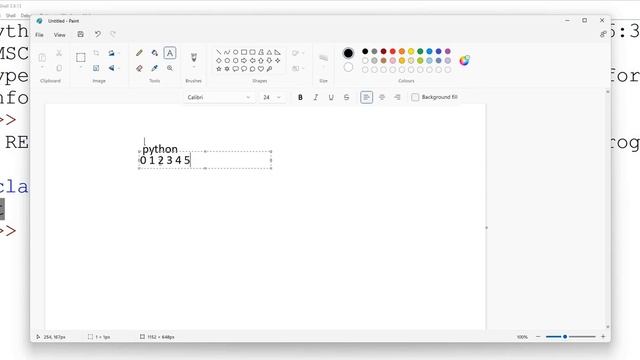Select the Pencil tool
640x360 pixels.
click(139, 53)
